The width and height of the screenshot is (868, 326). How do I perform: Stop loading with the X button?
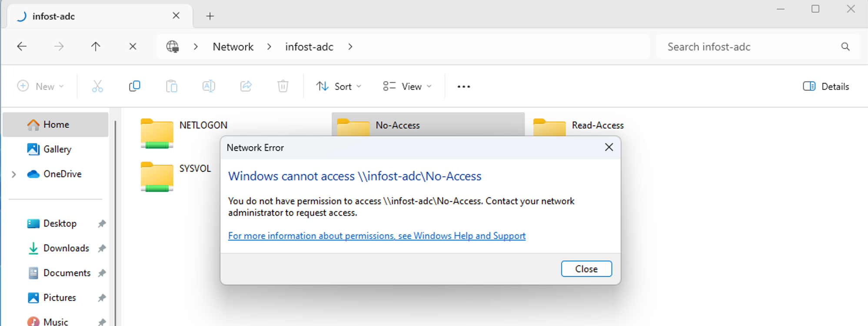[133, 46]
